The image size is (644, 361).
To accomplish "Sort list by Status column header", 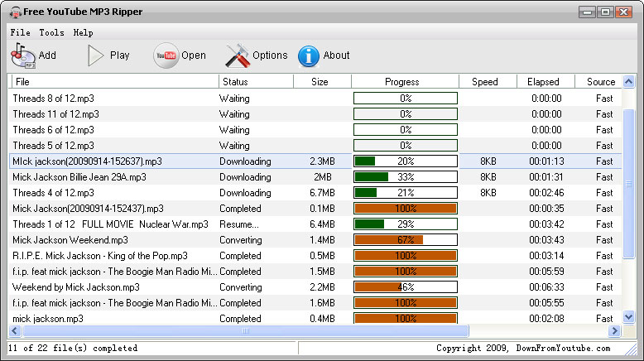I will [x=235, y=82].
